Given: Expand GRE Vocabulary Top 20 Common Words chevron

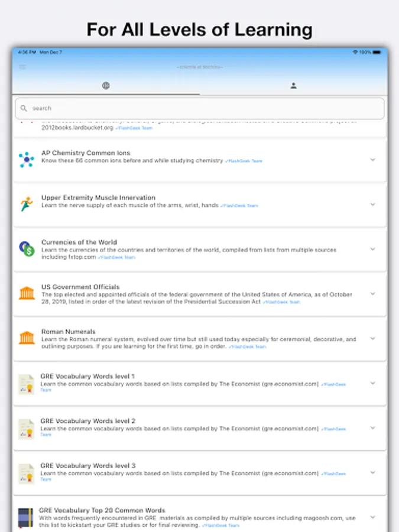Looking at the screenshot, I should 372,517.
